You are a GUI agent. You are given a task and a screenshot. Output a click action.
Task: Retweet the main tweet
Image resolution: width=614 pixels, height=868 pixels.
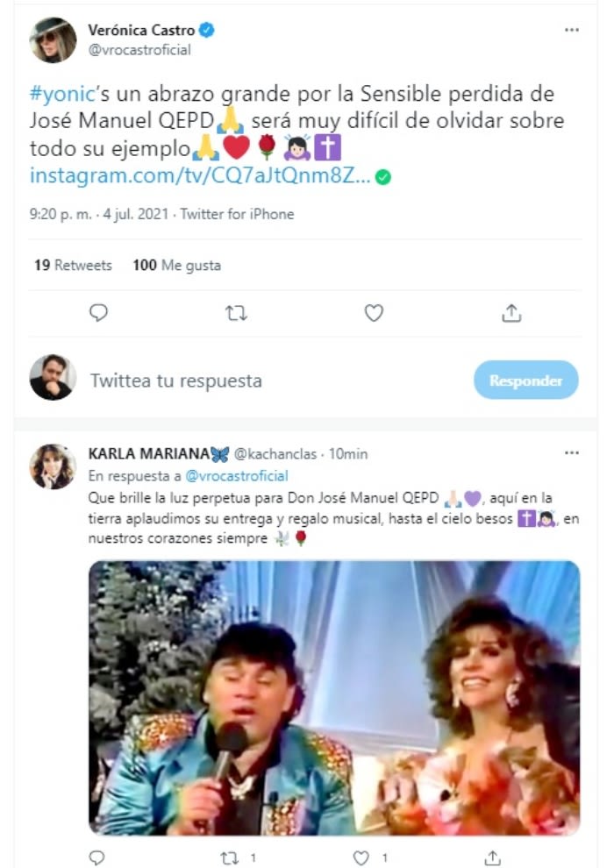point(236,313)
